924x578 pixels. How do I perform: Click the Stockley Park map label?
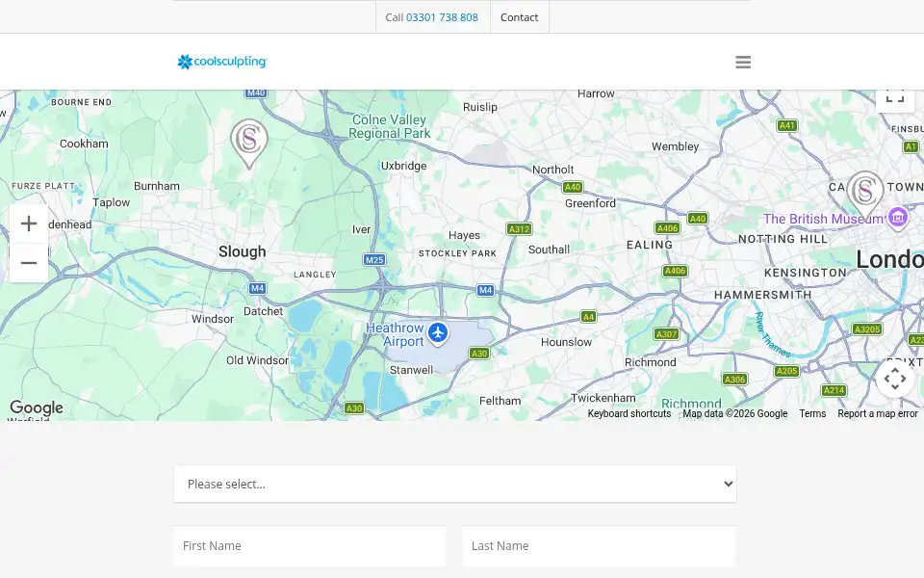pyautogui.click(x=458, y=253)
